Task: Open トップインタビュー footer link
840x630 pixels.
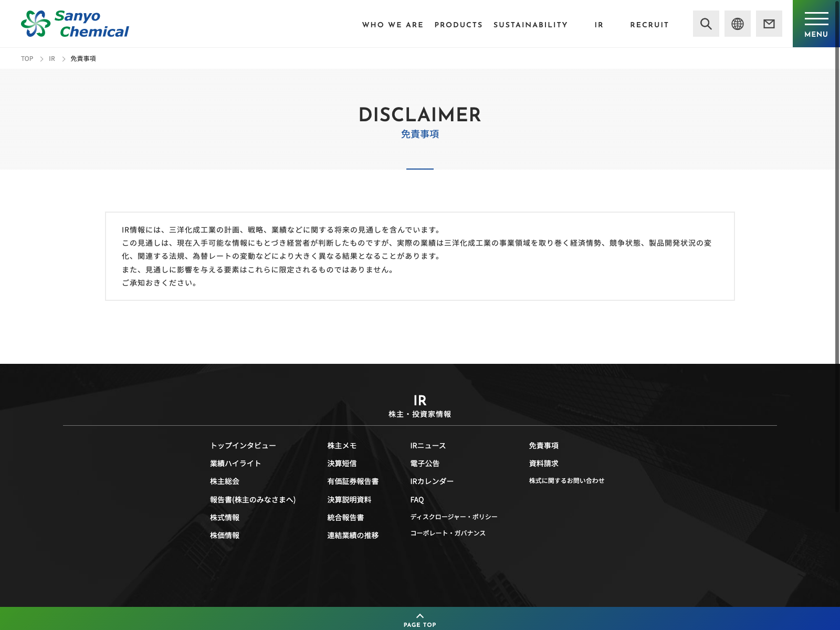Action: tap(243, 446)
